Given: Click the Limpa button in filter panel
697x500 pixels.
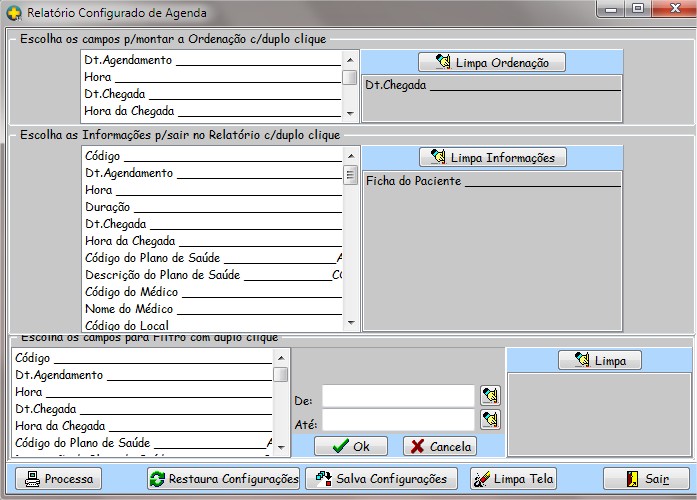Looking at the screenshot, I should pos(599,360).
